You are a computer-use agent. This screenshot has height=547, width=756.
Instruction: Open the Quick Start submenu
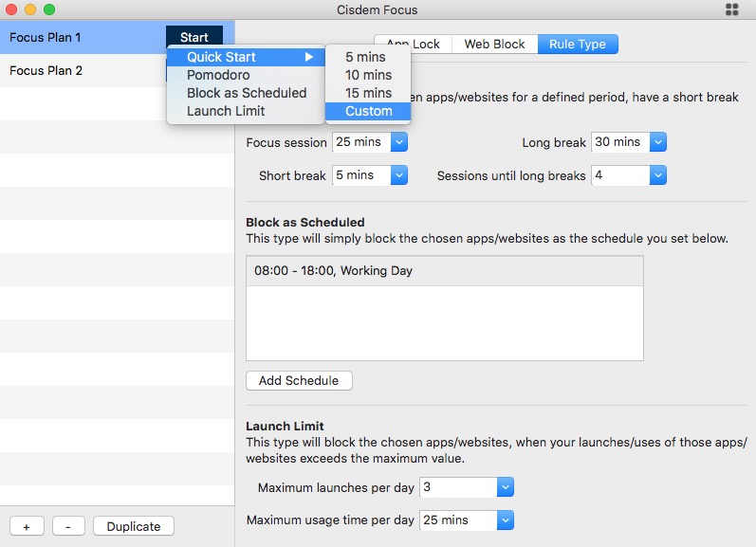(x=246, y=57)
